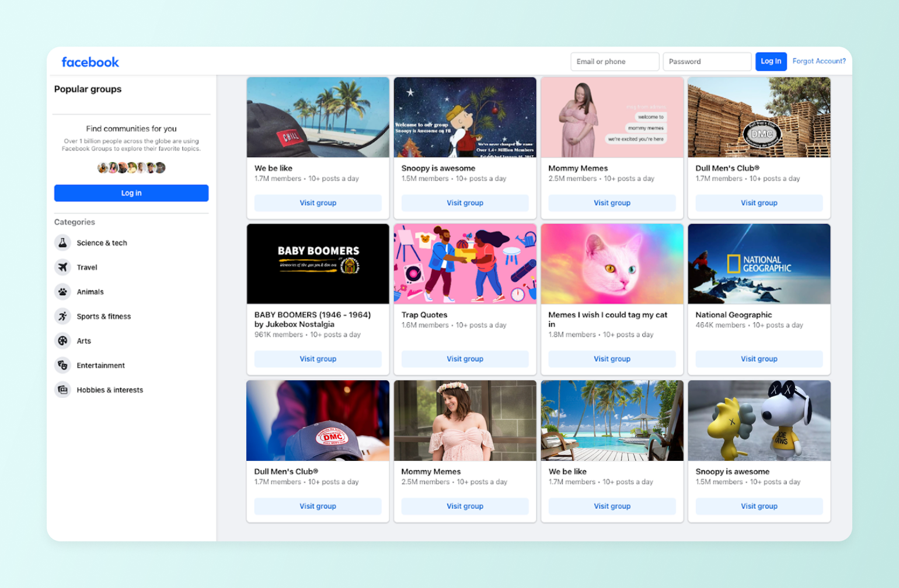Click the Trap Quotes group title

point(424,315)
